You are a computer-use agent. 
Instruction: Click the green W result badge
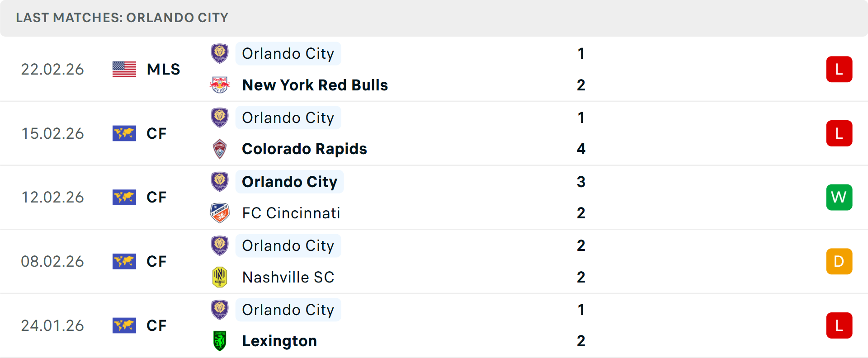click(x=839, y=197)
